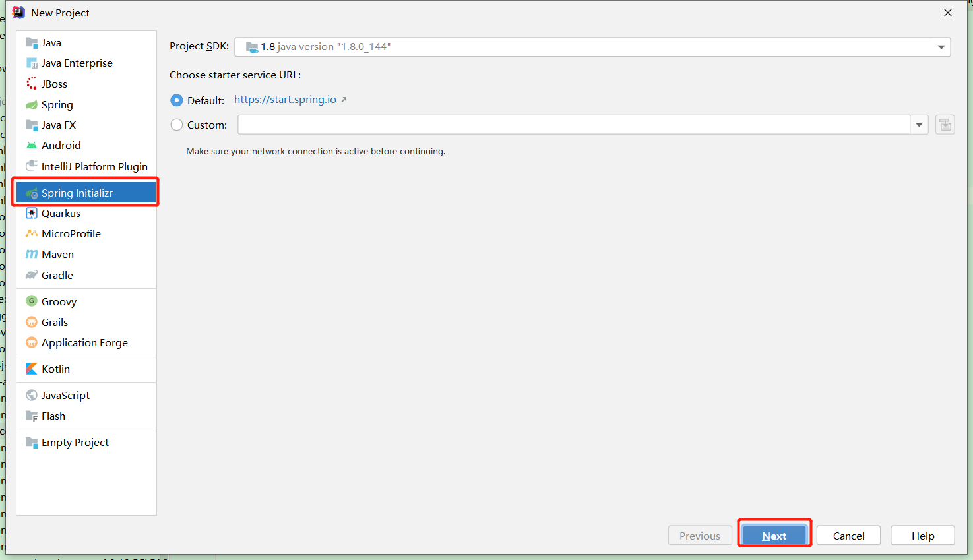Click the JavaScript globe icon

point(32,395)
